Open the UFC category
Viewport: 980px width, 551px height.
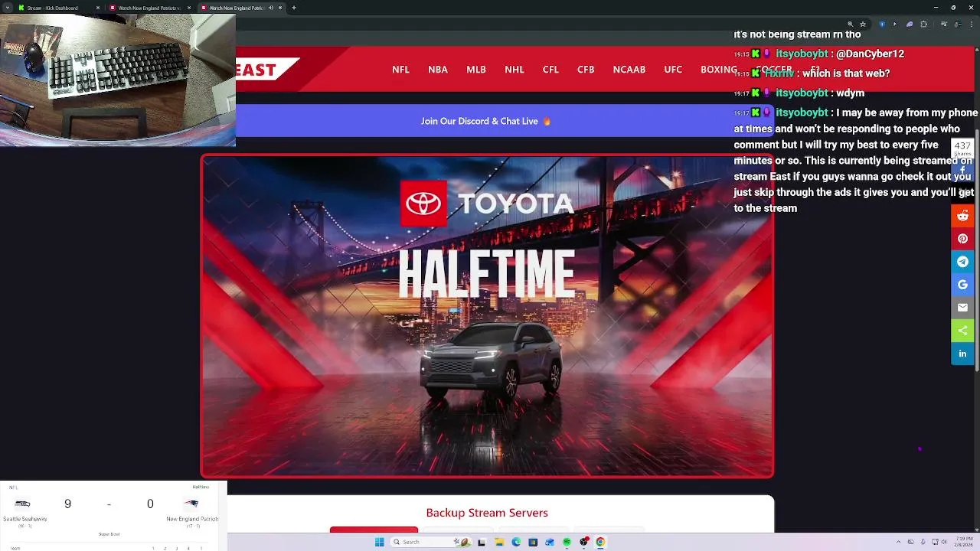[673, 70]
